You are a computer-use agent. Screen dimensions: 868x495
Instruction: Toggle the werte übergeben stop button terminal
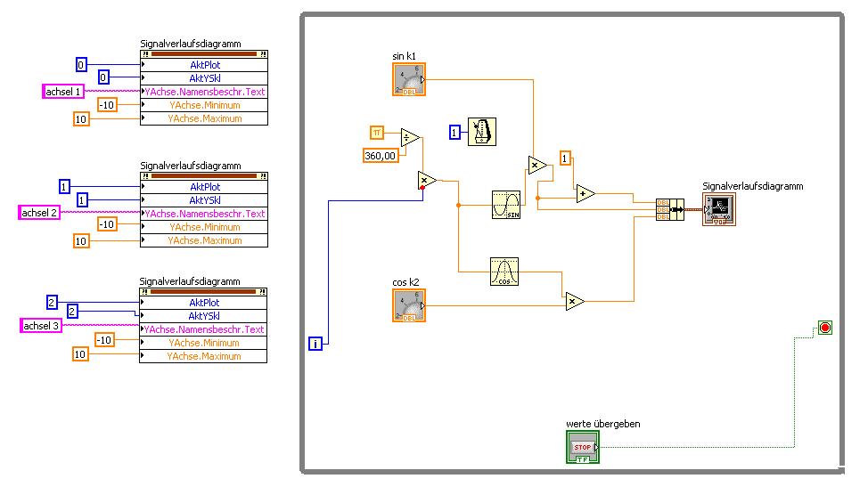point(582,447)
